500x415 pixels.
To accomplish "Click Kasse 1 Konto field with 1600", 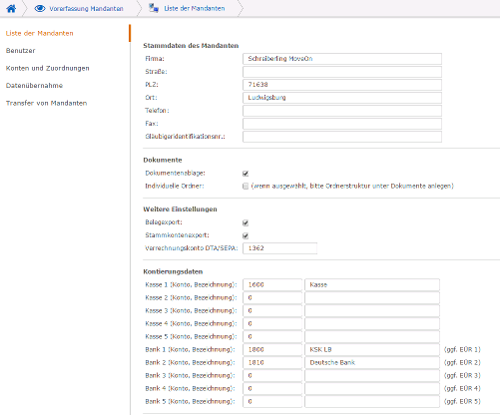I will coord(272,285).
